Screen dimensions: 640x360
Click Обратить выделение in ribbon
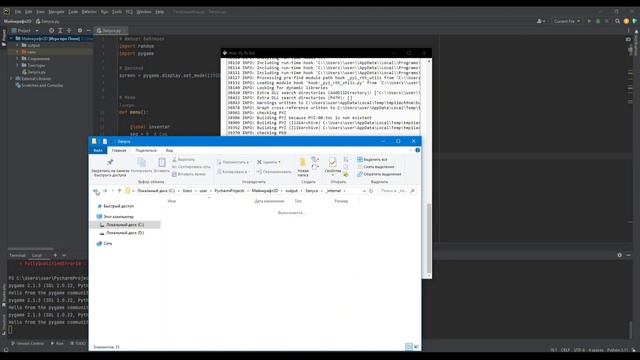click(379, 174)
